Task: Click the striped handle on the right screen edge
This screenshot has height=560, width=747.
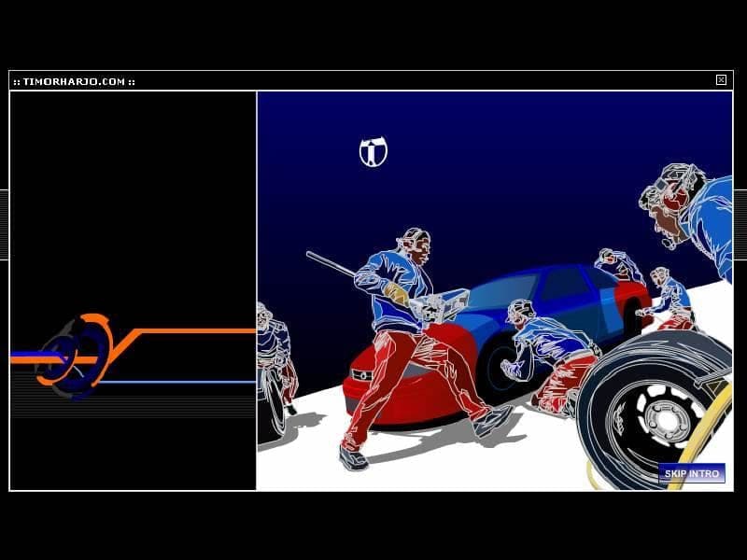Action: pos(740,225)
